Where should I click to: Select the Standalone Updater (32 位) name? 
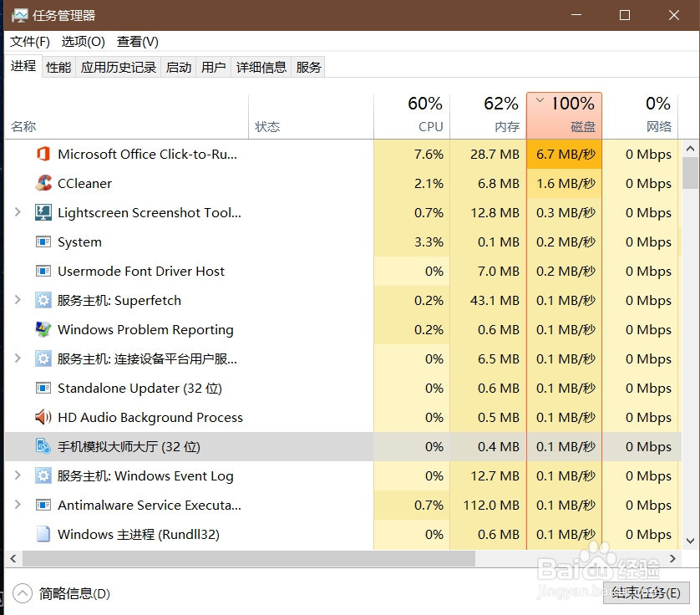pyautogui.click(x=139, y=388)
